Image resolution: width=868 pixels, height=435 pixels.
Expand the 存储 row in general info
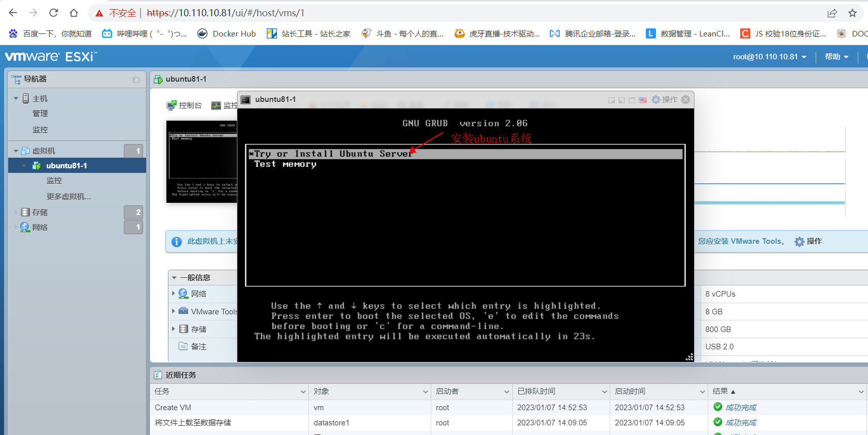(x=173, y=329)
